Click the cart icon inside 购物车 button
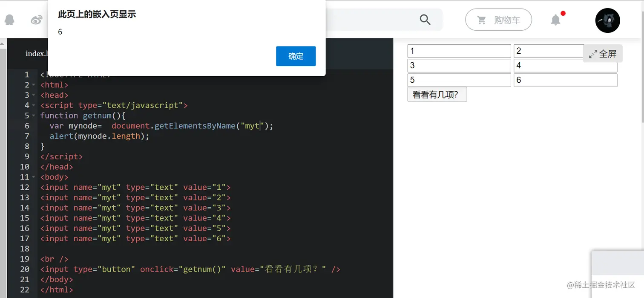Image resolution: width=644 pixels, height=298 pixels. (x=482, y=20)
